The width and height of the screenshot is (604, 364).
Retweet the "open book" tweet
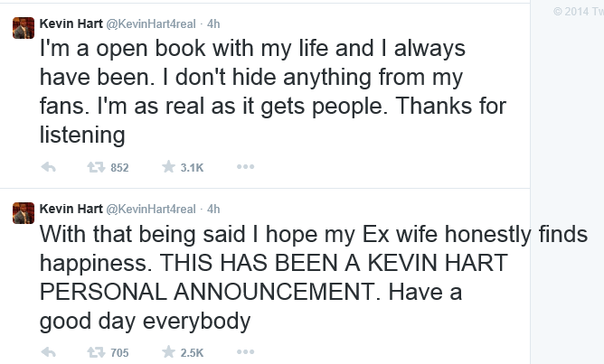point(92,167)
